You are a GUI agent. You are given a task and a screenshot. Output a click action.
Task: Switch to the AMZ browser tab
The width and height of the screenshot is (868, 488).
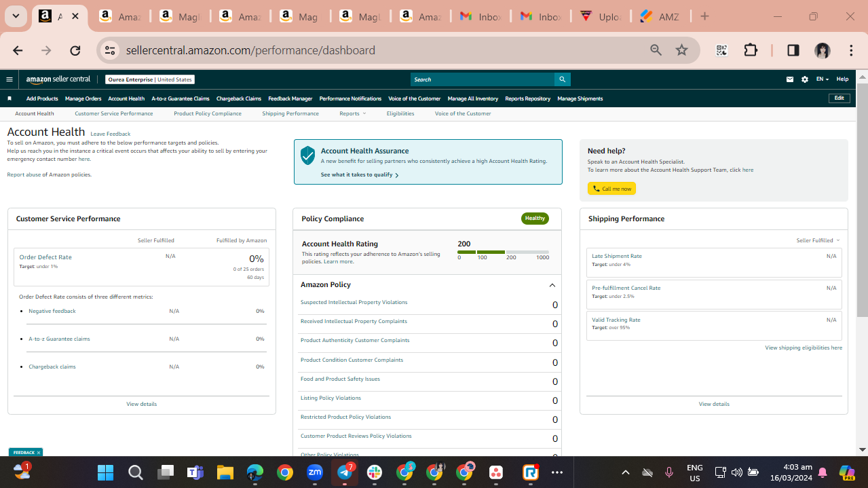click(661, 16)
